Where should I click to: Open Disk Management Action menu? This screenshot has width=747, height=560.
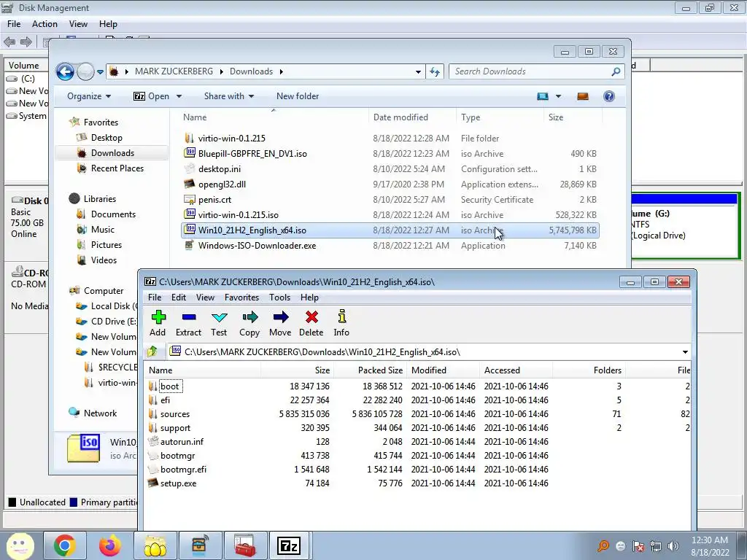pos(44,24)
